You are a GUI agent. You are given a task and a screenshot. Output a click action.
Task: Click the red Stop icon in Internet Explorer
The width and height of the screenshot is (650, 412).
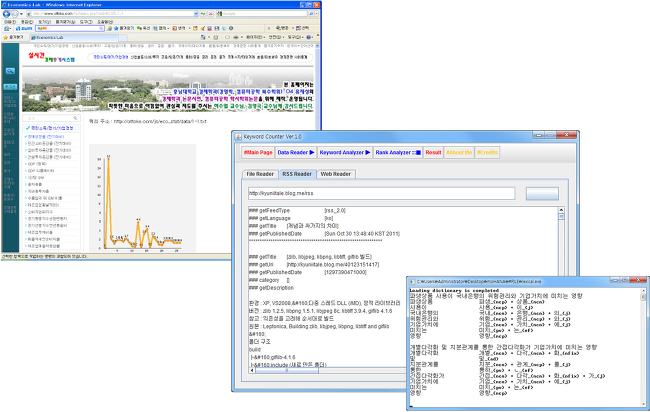(x=211, y=14)
